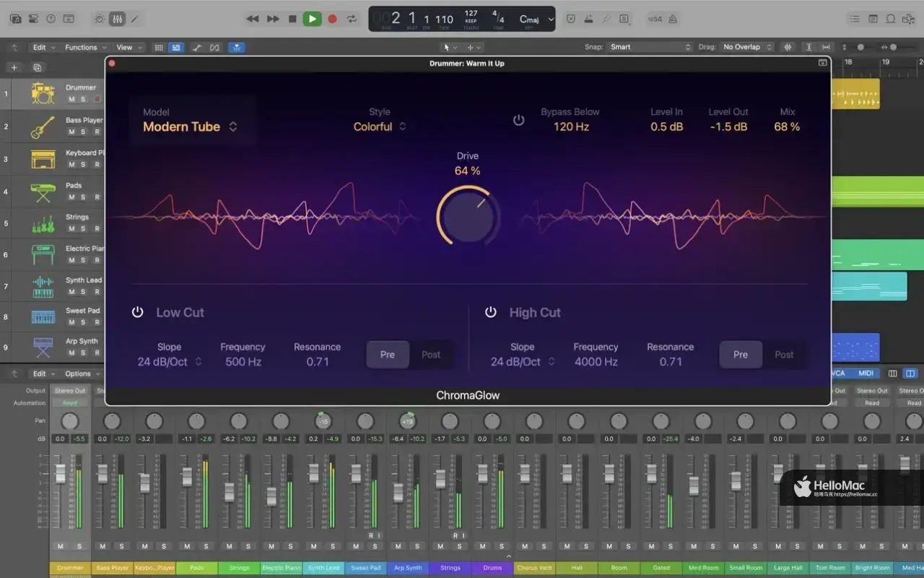Select Post for the High Cut filter
This screenshot has width=924, height=578.
[784, 355]
